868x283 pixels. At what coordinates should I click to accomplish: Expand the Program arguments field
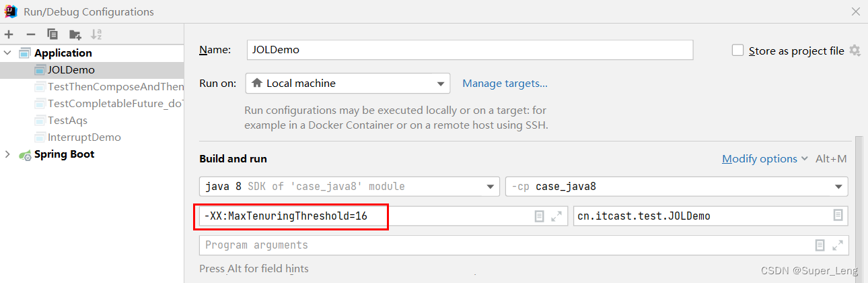(837, 245)
